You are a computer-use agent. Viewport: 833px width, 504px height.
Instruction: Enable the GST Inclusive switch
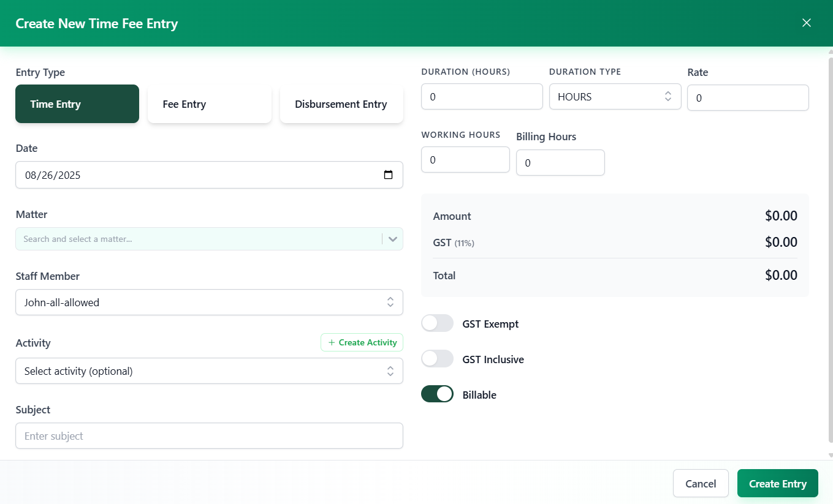(437, 359)
